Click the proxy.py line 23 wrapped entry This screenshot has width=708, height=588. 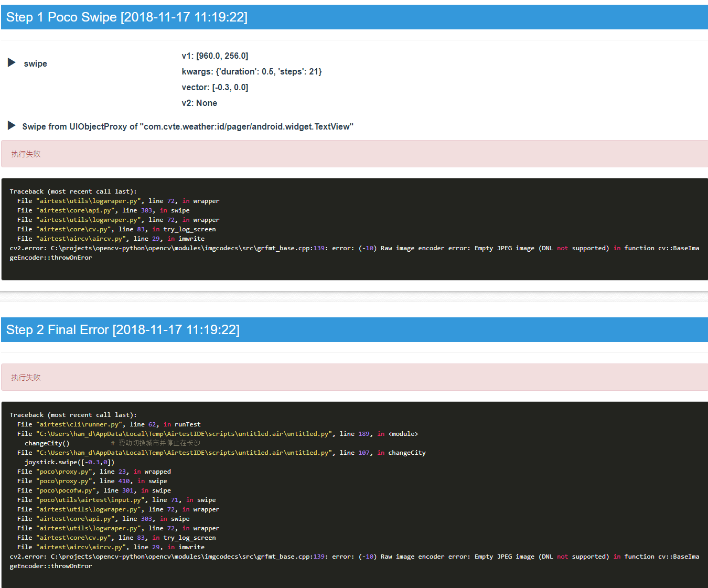(94, 472)
